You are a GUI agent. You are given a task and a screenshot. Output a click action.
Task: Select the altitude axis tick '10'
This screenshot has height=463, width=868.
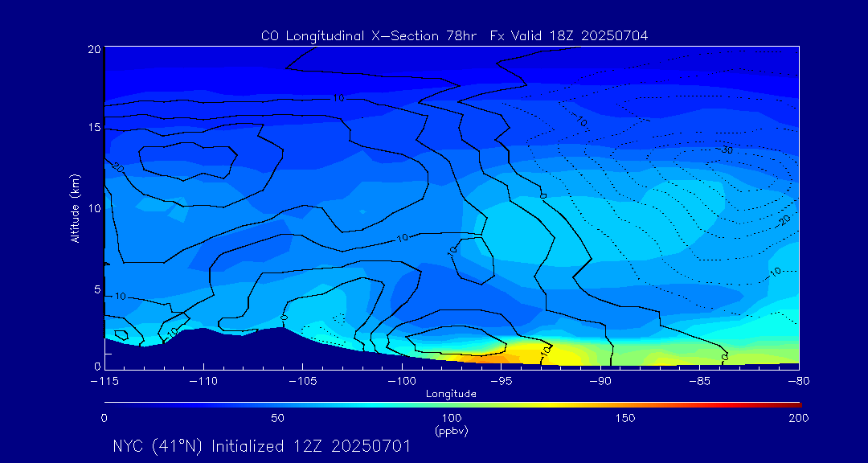point(94,208)
